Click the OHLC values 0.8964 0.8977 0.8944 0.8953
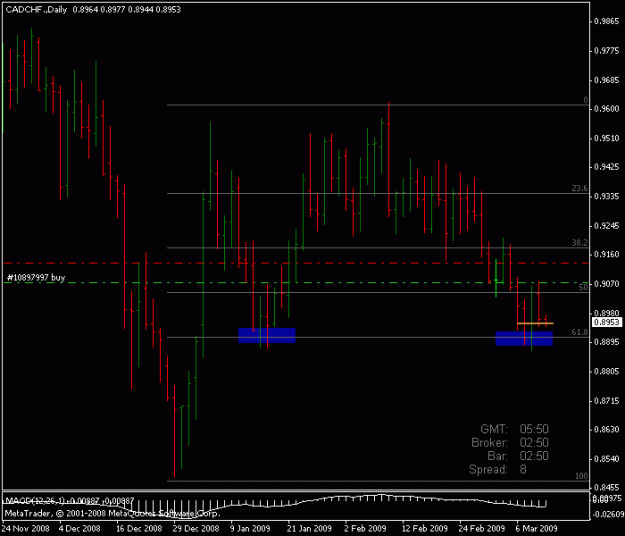The height and width of the screenshot is (536, 625). tap(126, 10)
